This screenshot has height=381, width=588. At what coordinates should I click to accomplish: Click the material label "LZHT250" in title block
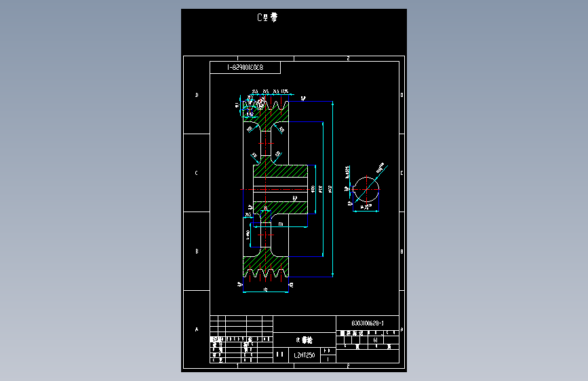[x=304, y=355]
